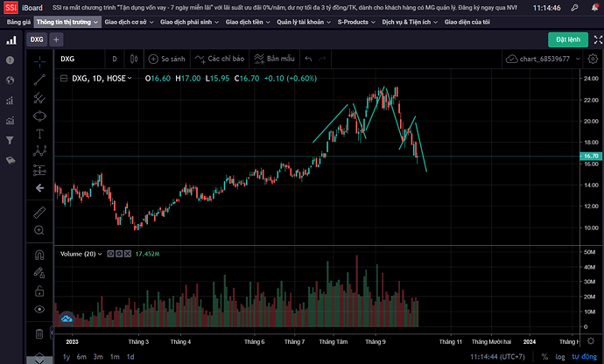Image resolution: width=604 pixels, height=364 pixels.
Task: Click the trash remove drawings icon
Action: point(39,333)
